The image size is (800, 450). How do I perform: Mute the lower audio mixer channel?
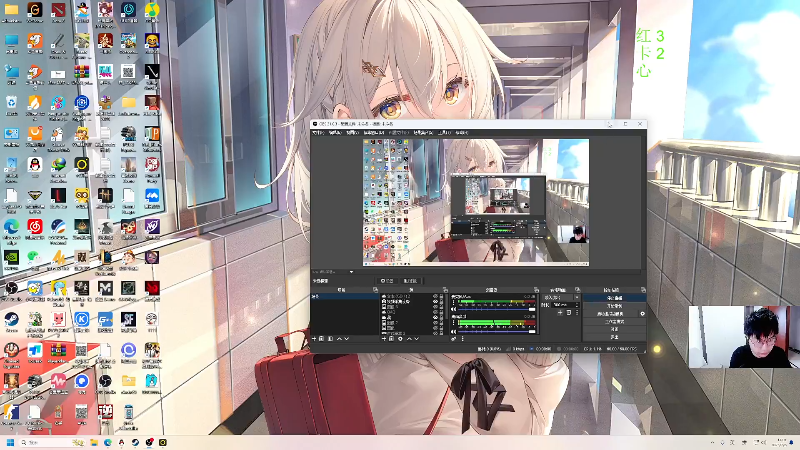[x=454, y=332]
